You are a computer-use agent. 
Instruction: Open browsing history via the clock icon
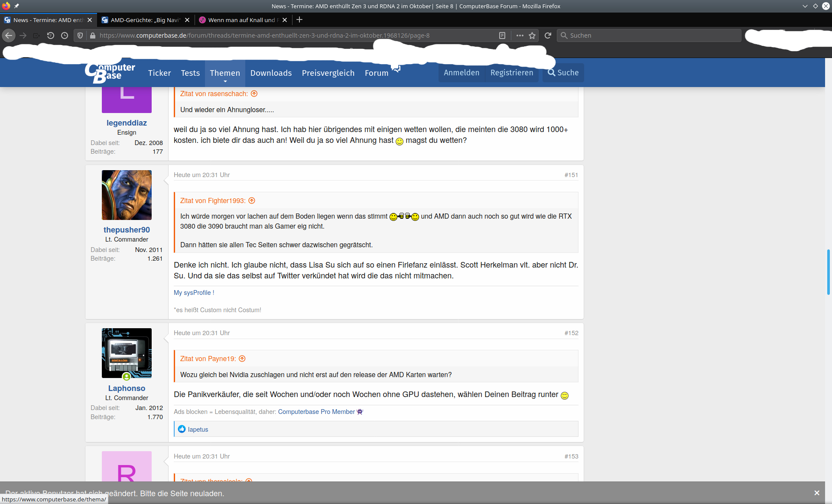pos(65,36)
